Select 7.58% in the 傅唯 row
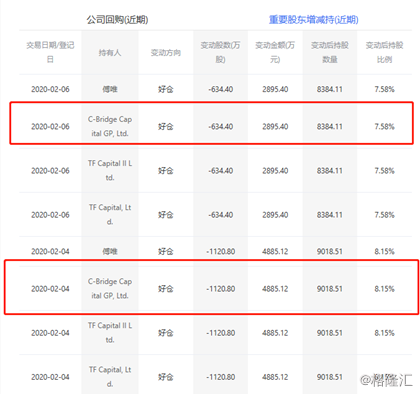This screenshot has height=394, width=420. 384,89
